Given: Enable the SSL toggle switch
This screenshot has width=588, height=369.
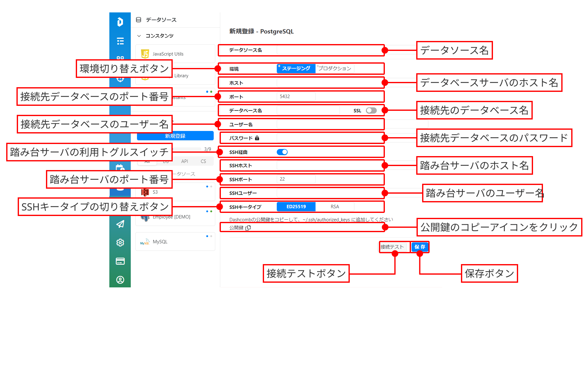Looking at the screenshot, I should 371,110.
